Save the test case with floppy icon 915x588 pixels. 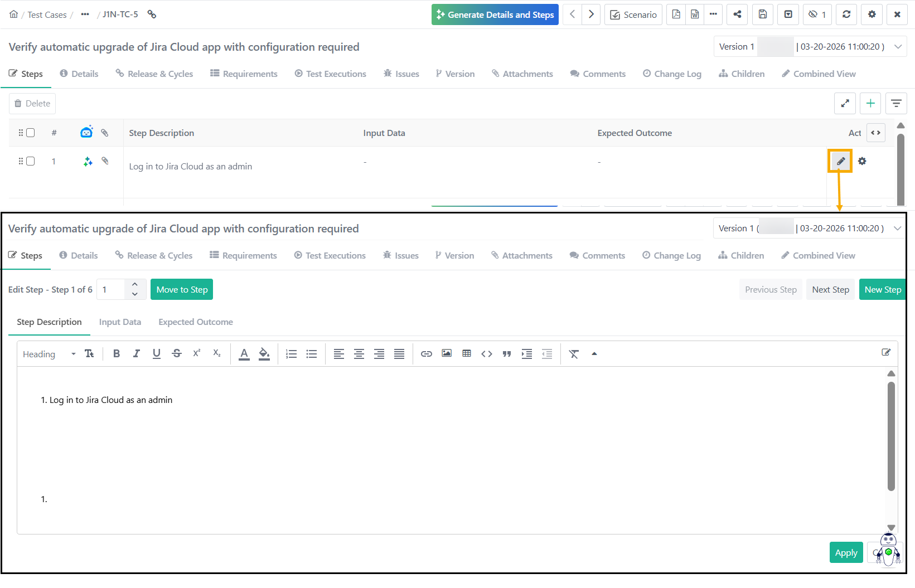(763, 14)
